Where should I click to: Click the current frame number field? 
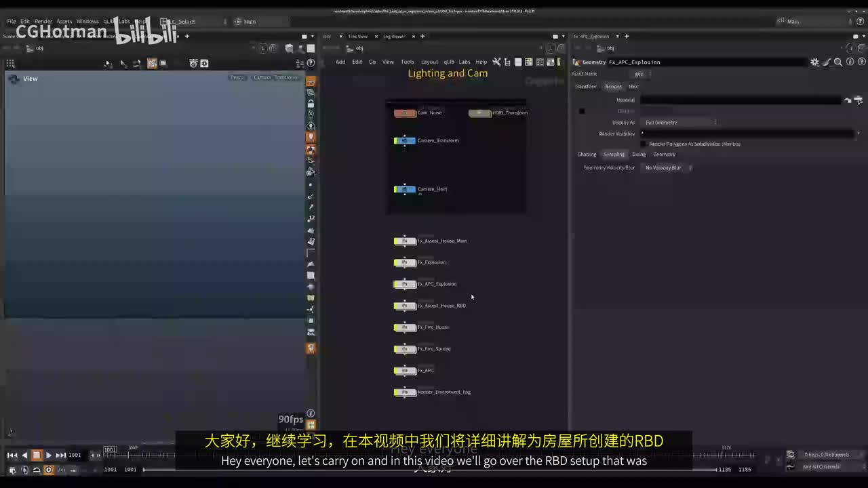[x=75, y=455]
